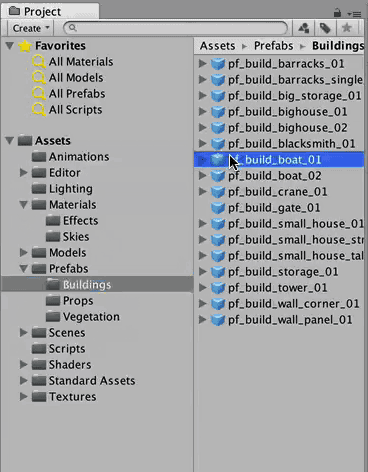The height and width of the screenshot is (472, 368).
Task: Go to Prefabs in the breadcrumb path
Action: point(274,46)
